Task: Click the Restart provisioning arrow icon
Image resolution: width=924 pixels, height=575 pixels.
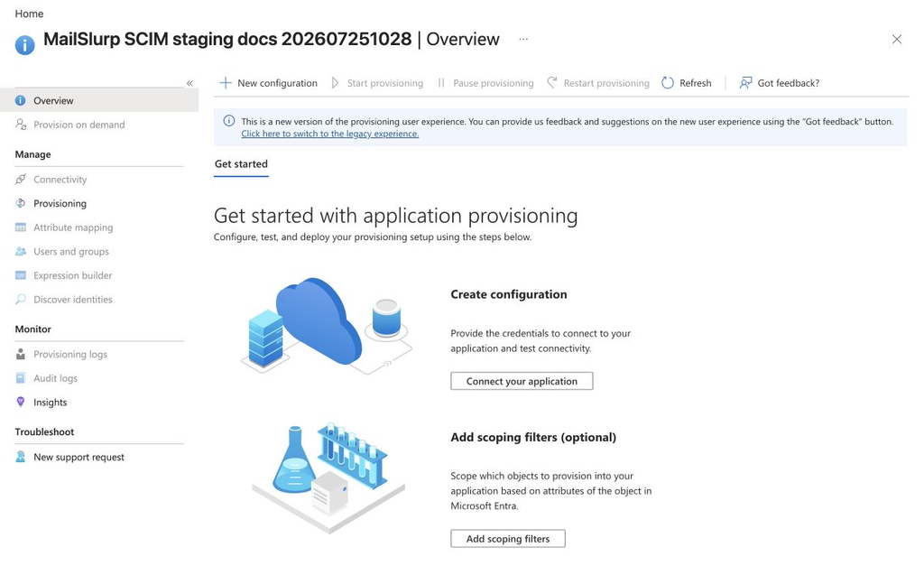Action: pos(551,82)
